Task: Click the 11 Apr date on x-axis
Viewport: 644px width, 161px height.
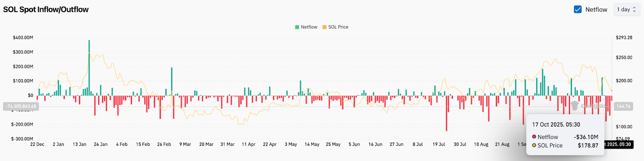Action: (x=248, y=144)
